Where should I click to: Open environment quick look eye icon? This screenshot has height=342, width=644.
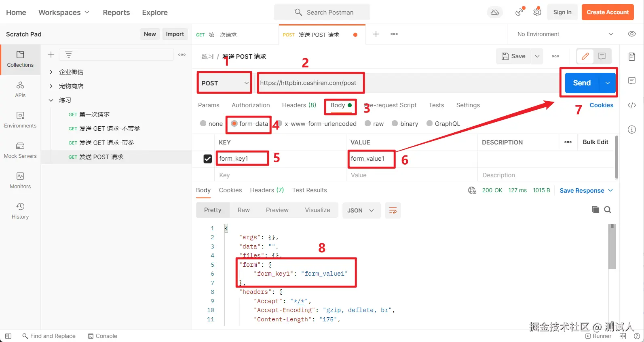pyautogui.click(x=632, y=34)
